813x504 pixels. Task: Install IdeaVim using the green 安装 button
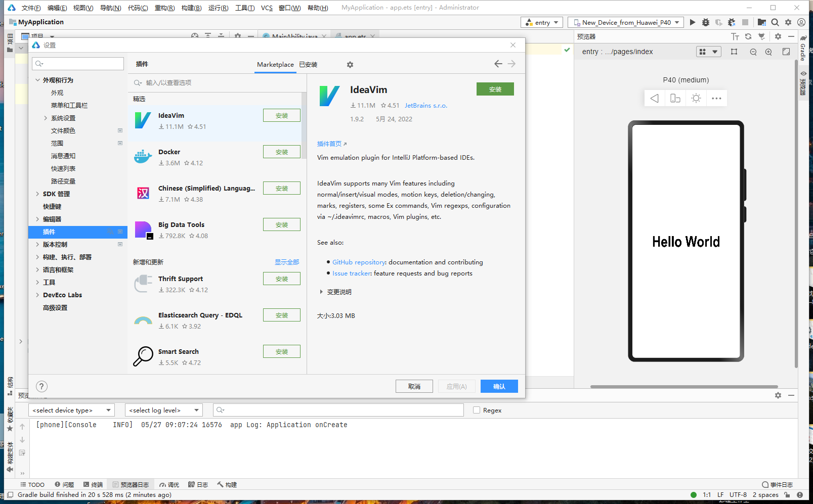pos(495,89)
